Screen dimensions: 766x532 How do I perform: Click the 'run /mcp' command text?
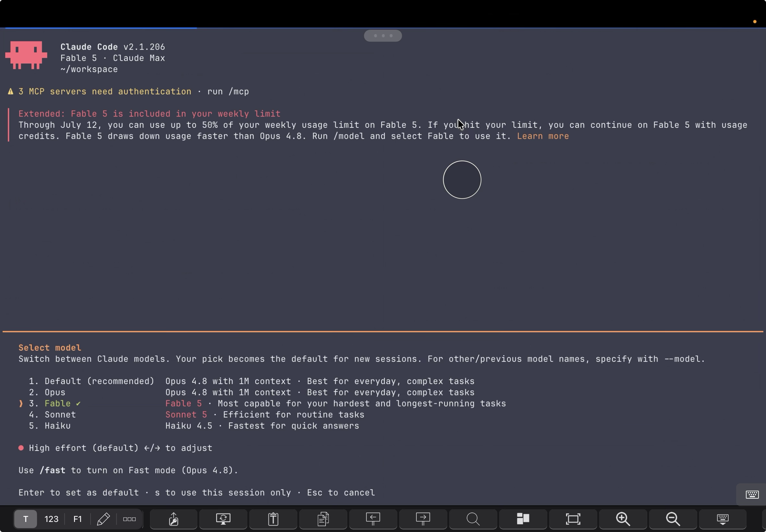pyautogui.click(x=228, y=92)
